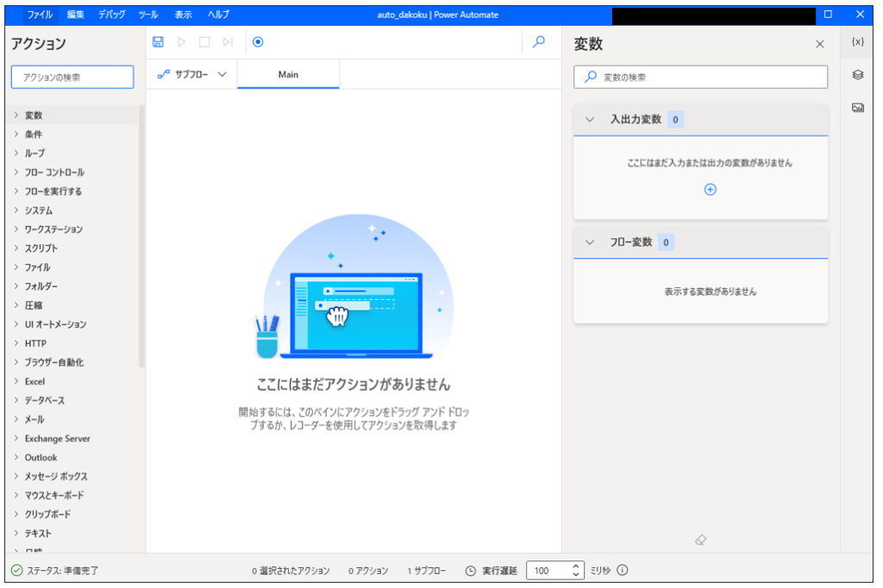This screenshot has height=588, width=883.
Task: Click the actions list vertical scrollbar
Action: [142, 236]
